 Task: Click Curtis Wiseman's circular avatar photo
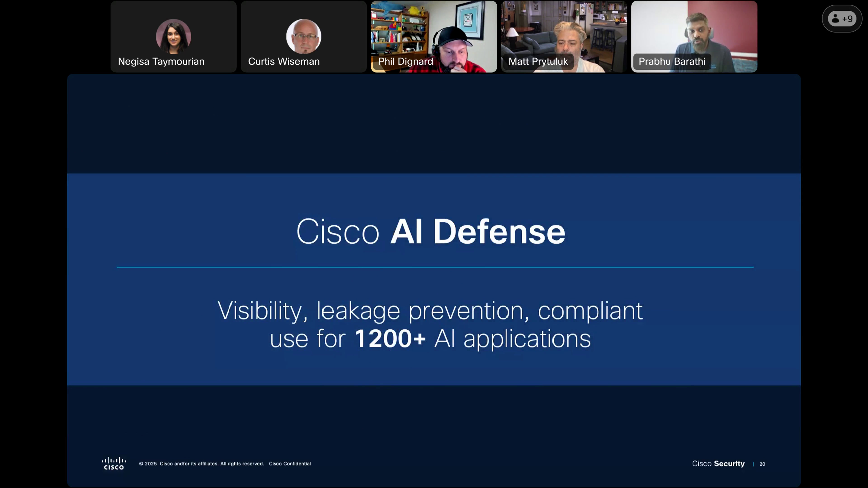[304, 36]
